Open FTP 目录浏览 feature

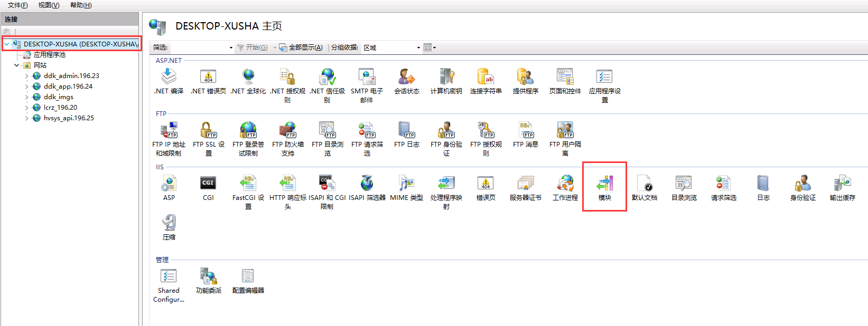(x=328, y=139)
